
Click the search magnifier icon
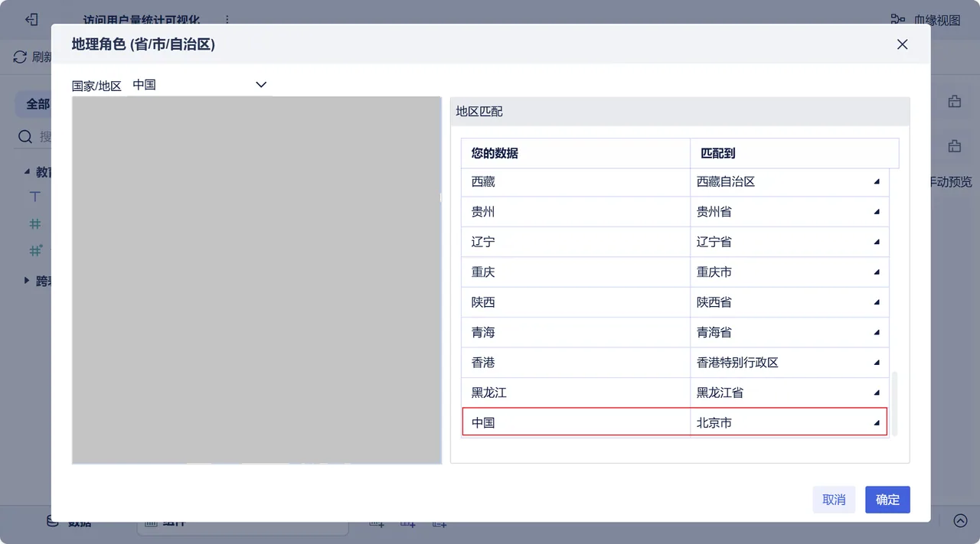tap(25, 137)
